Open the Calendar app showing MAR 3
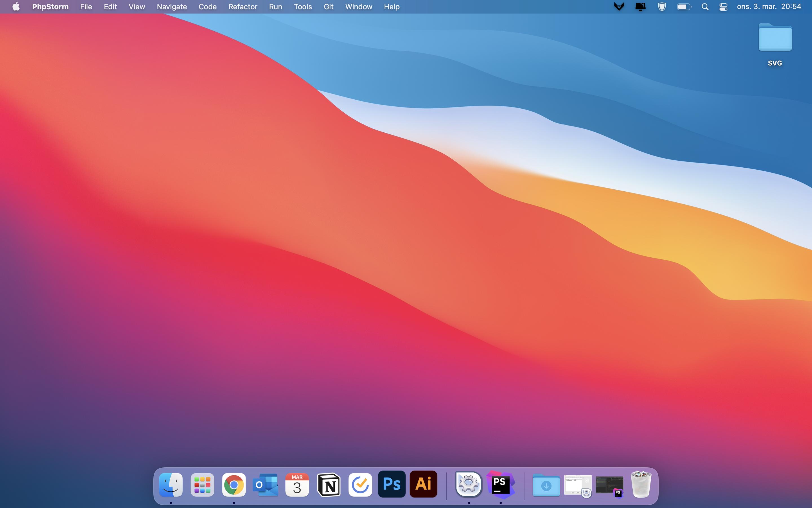 [297, 485]
